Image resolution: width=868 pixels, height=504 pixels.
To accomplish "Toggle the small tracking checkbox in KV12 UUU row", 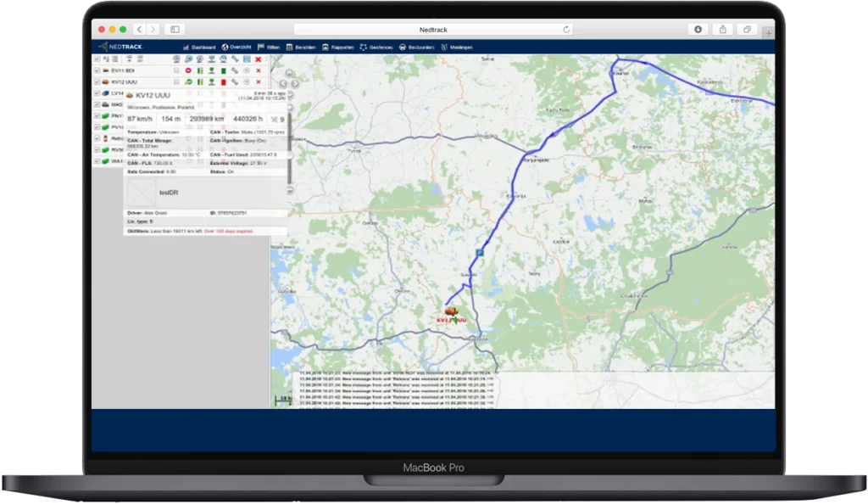I will [176, 82].
